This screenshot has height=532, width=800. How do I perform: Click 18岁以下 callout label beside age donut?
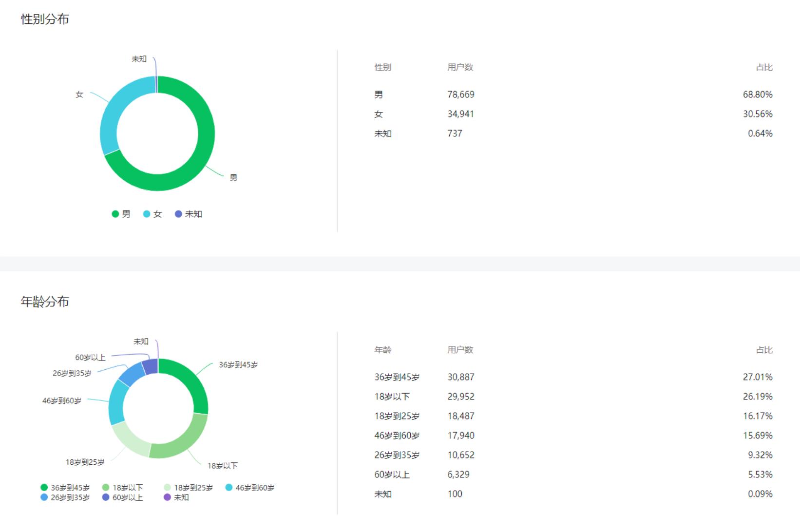coord(223,466)
